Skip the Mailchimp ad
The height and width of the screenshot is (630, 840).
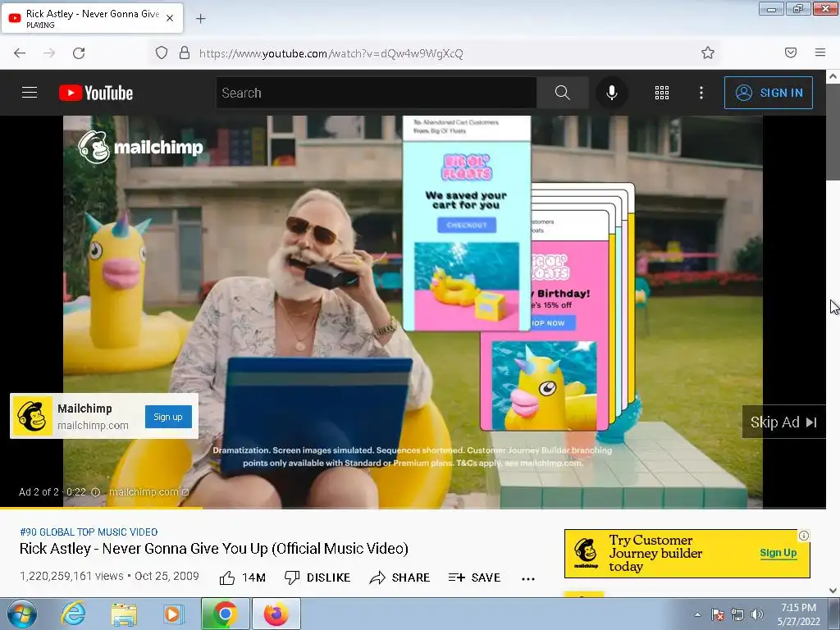(x=783, y=422)
